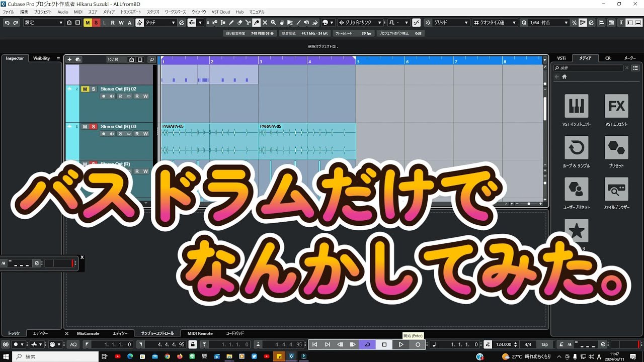Select the Mute (X) tool
The image size is (644, 362).
[265, 23]
